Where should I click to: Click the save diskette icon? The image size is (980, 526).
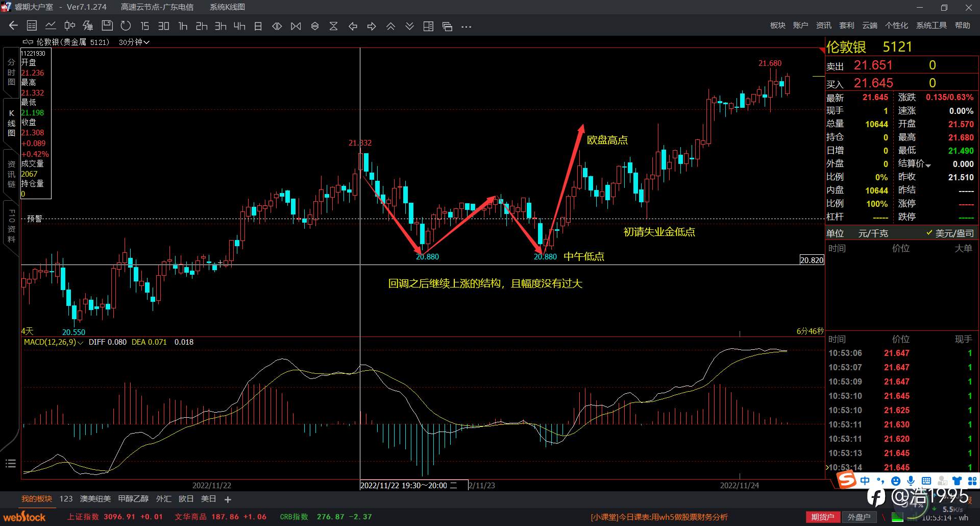coord(107,26)
